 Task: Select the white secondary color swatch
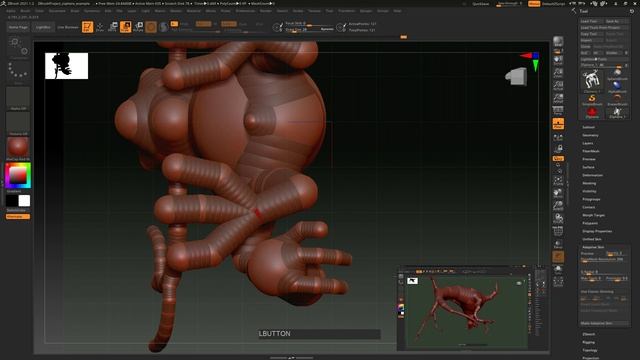tap(24, 200)
